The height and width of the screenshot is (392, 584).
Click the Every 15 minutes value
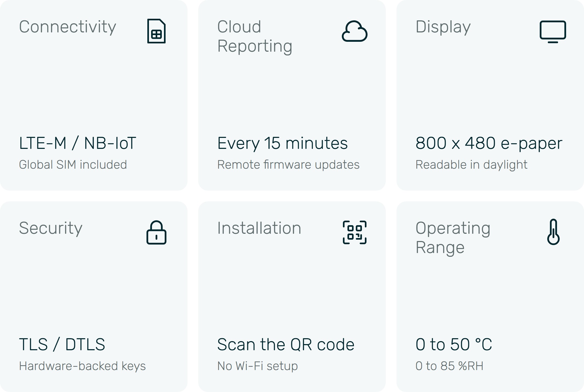click(x=283, y=144)
